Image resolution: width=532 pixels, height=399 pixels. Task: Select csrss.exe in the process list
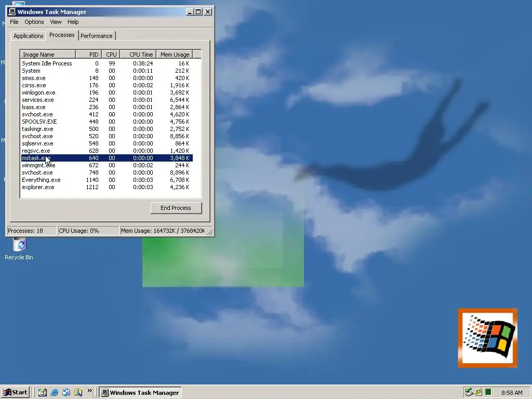[107, 86]
